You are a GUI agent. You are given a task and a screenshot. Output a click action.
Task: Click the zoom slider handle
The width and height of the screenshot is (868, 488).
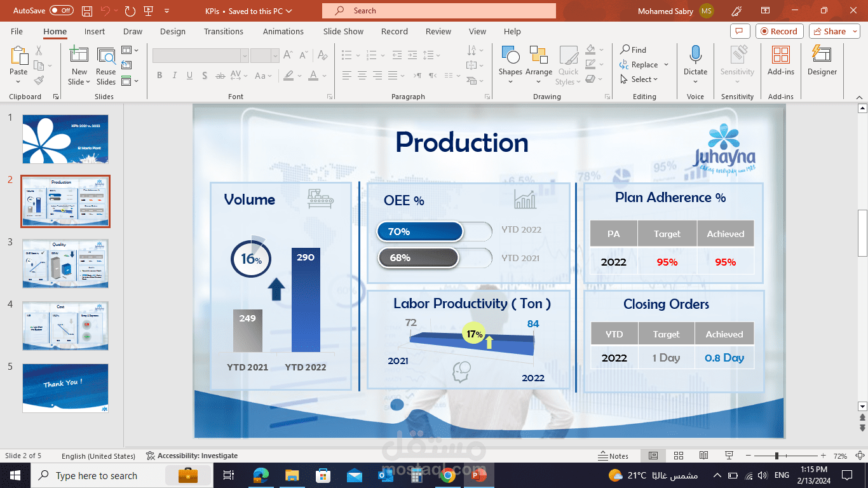776,456
